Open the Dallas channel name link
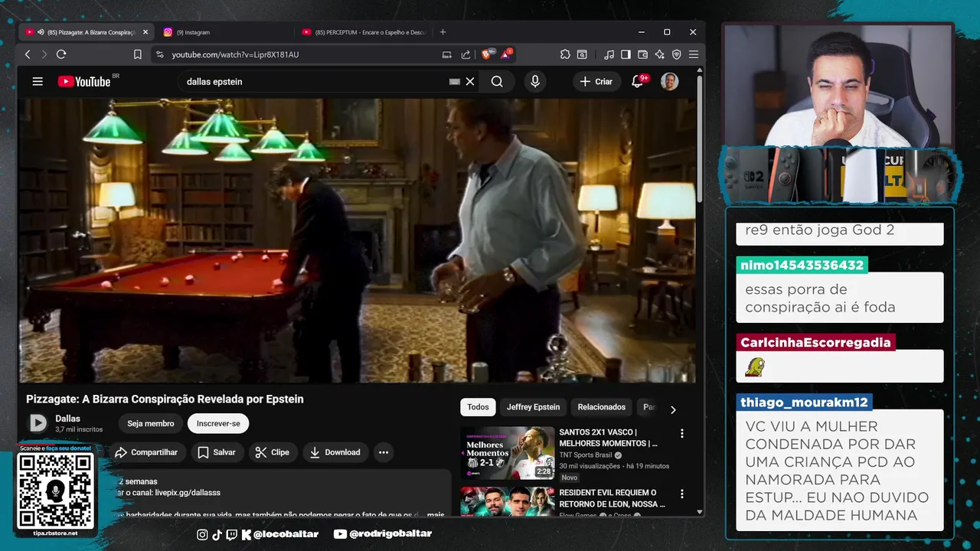980x551 pixels. pos(67,419)
